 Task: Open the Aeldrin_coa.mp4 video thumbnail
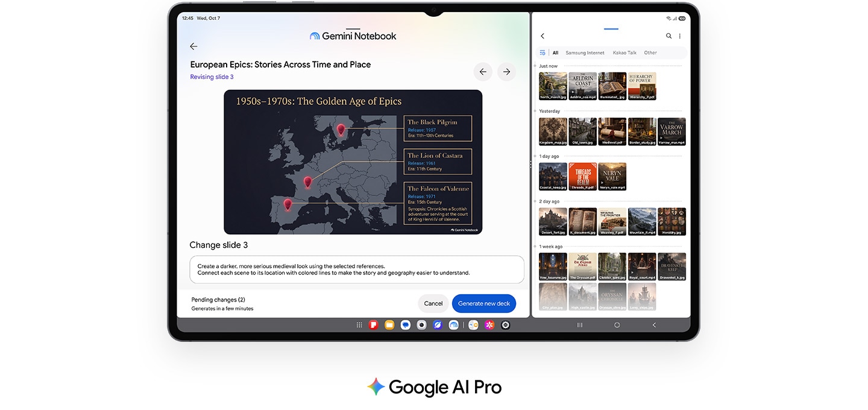coord(583,86)
